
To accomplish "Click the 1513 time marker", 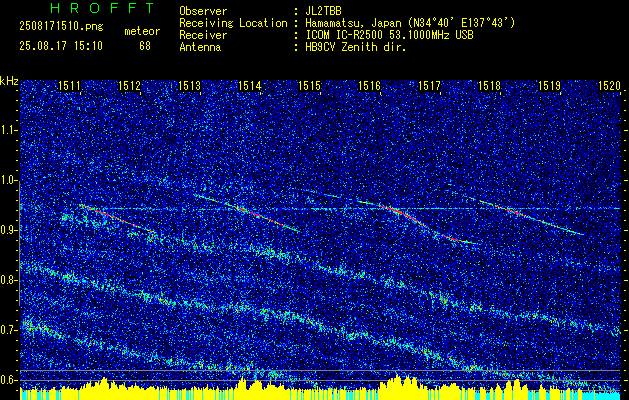I will [189, 85].
